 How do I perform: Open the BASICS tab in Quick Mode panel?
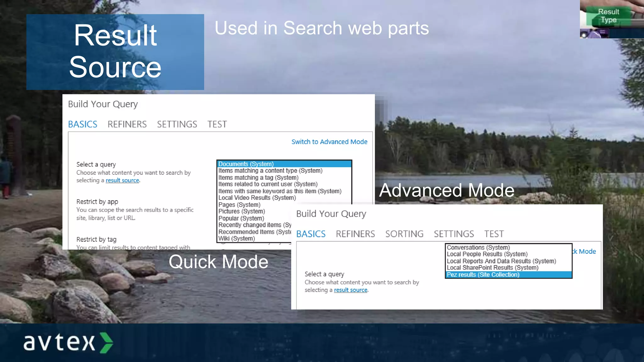click(x=83, y=124)
